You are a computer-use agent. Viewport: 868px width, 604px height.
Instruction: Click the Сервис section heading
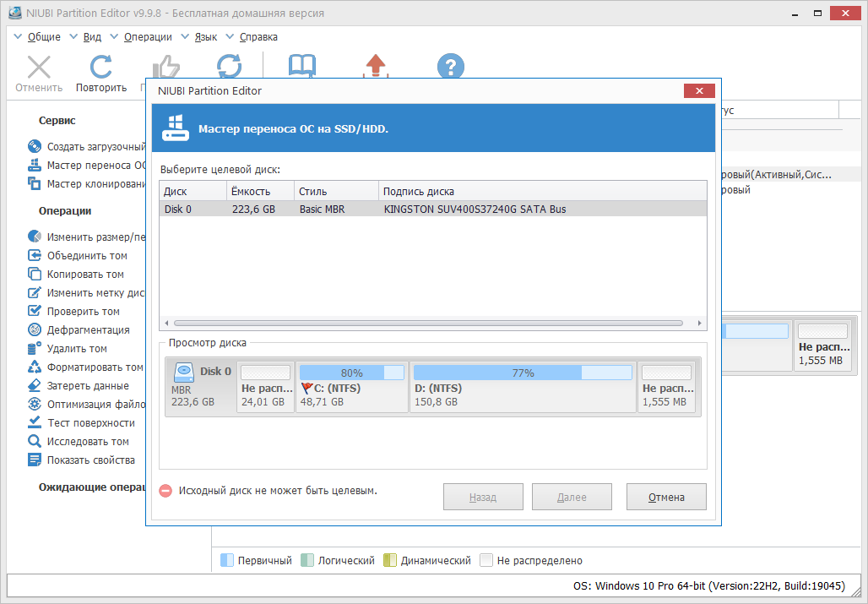[57, 120]
